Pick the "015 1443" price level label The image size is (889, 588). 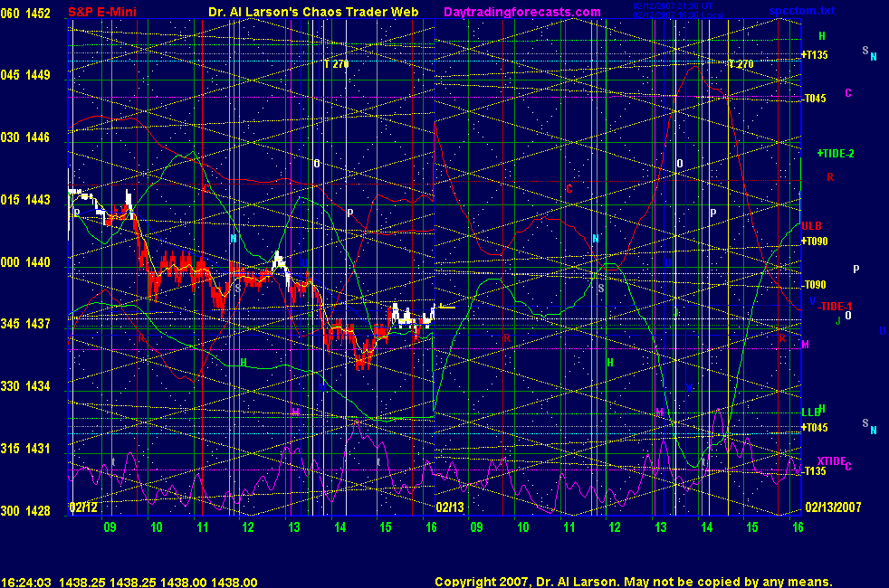pyautogui.click(x=25, y=199)
